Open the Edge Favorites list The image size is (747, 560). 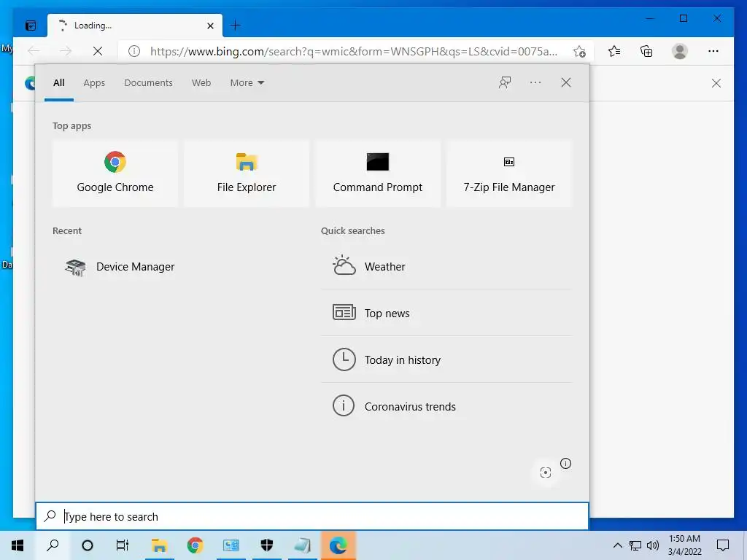coord(614,51)
